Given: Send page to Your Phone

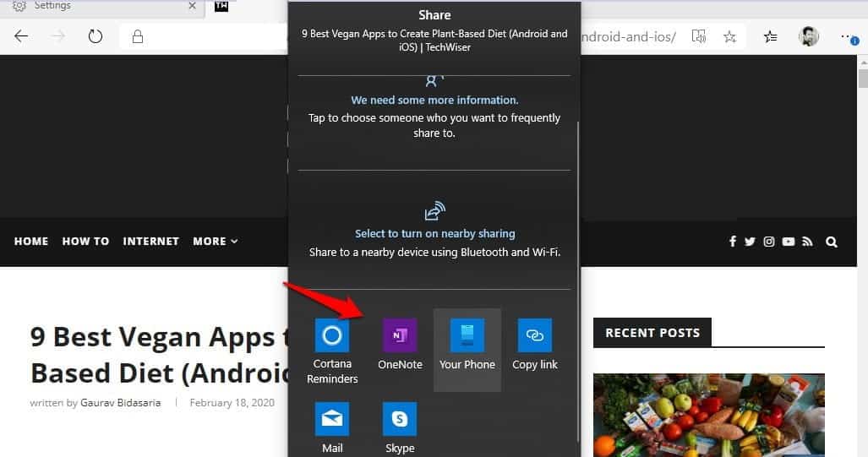Looking at the screenshot, I should [x=467, y=351].
